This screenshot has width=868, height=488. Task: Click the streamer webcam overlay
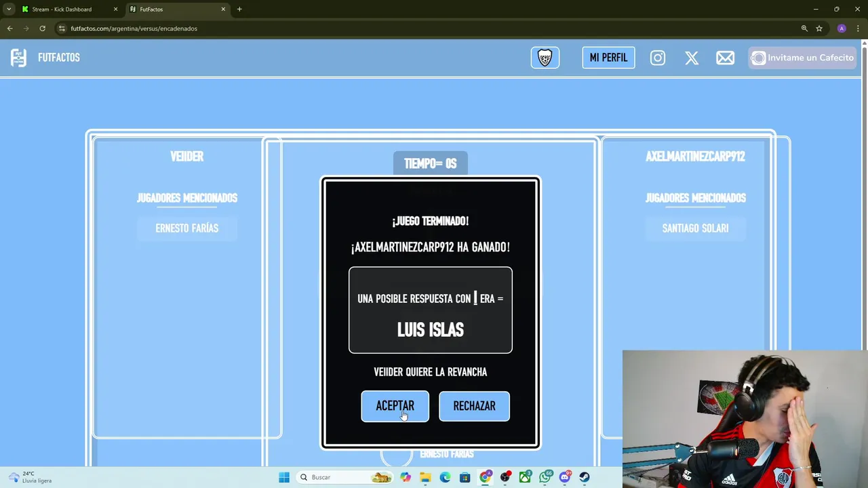(745, 418)
